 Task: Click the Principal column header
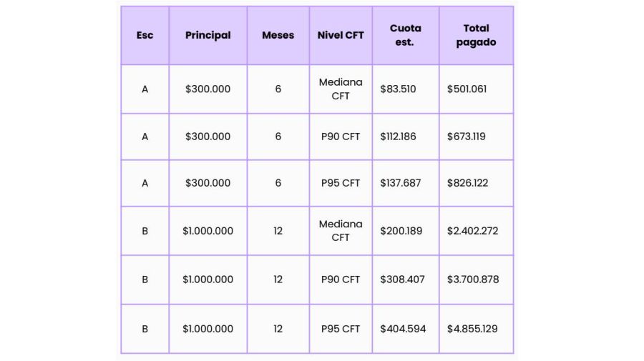[208, 35]
